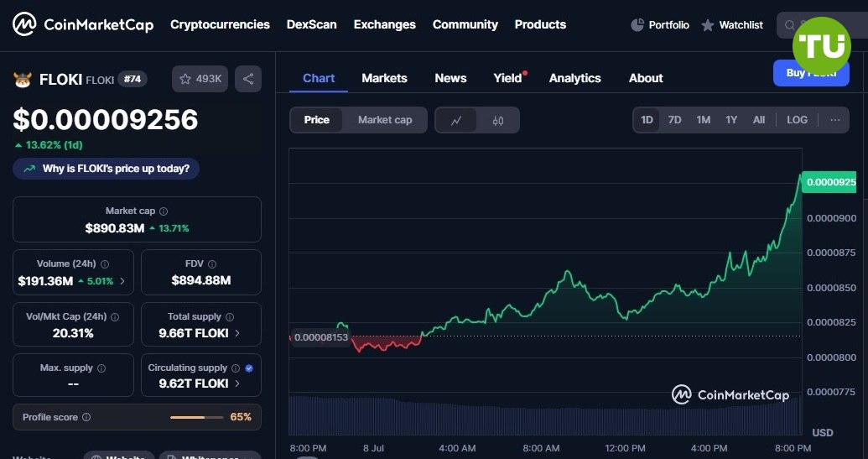Click the 20.31% Vol/Mkt Cap value
The width and height of the screenshot is (868, 459).
73,333
